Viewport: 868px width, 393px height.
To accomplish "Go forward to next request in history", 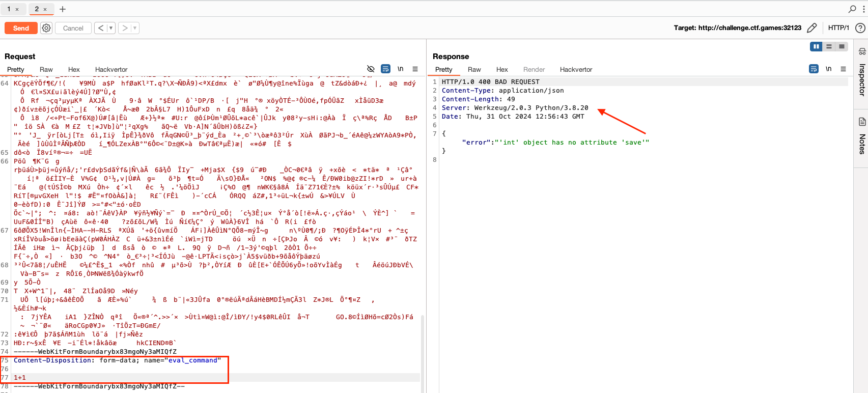I will (x=125, y=28).
